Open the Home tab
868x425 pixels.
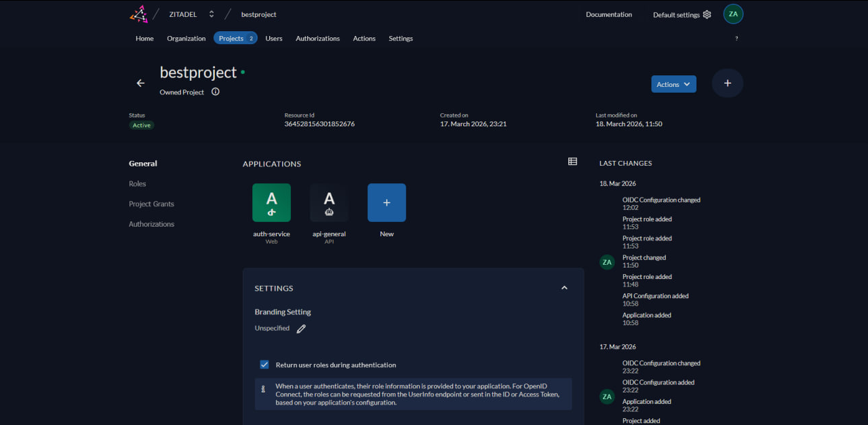(144, 39)
